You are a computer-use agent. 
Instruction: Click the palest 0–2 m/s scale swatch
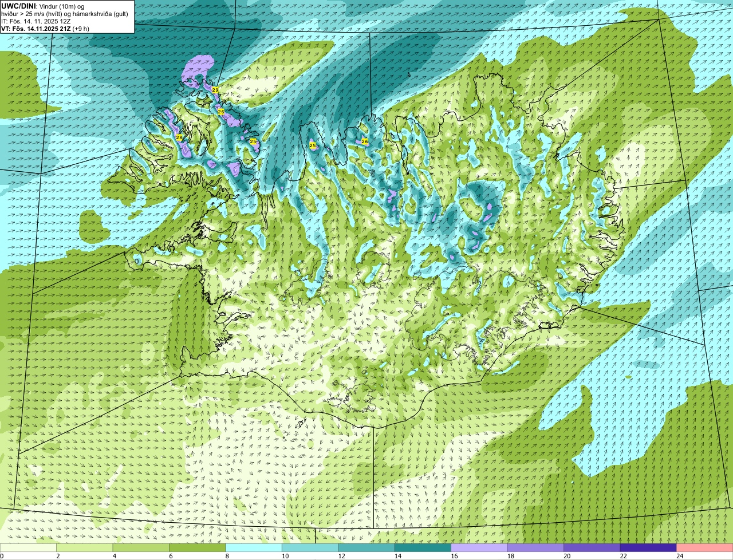pos(28,547)
